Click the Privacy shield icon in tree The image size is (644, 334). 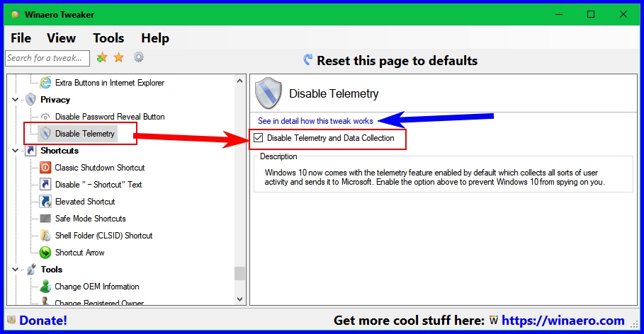(x=30, y=99)
